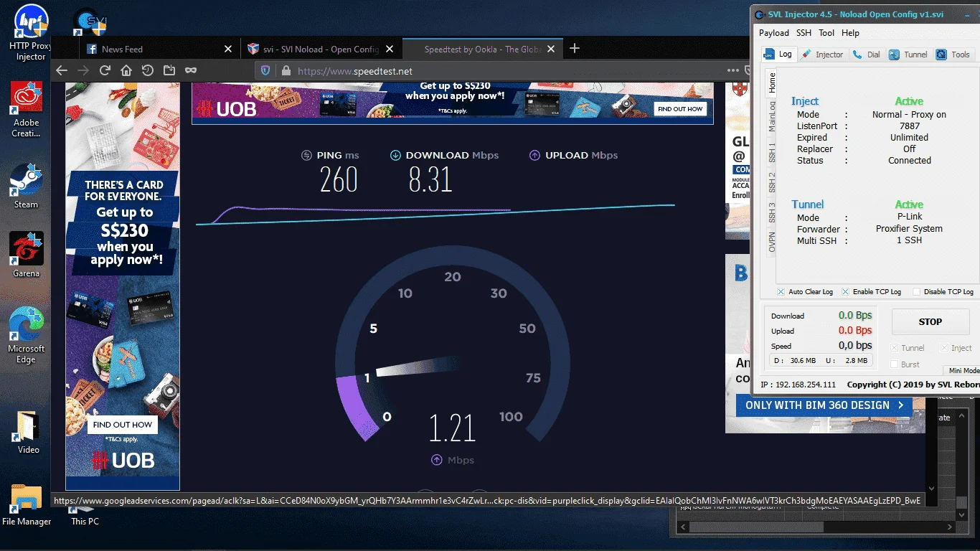
Task: Click the DOWNLOAD arrow icon on Speedtest
Action: pyautogui.click(x=395, y=155)
